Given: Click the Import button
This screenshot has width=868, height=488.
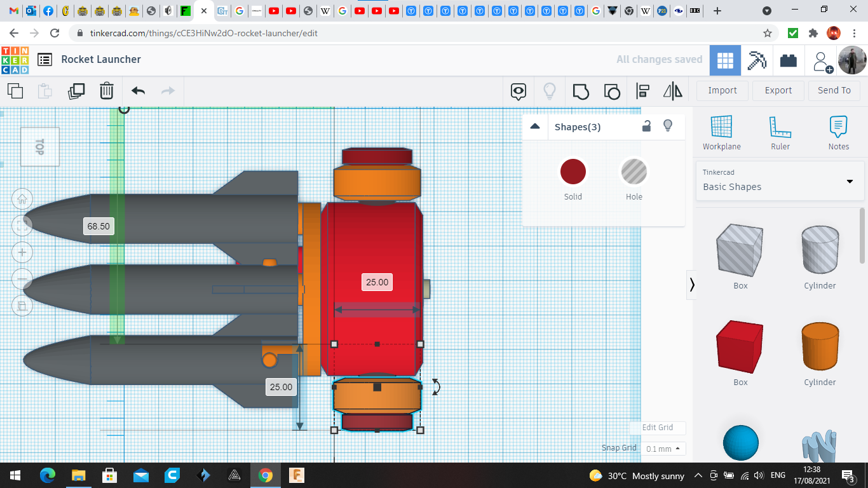Looking at the screenshot, I should point(722,90).
